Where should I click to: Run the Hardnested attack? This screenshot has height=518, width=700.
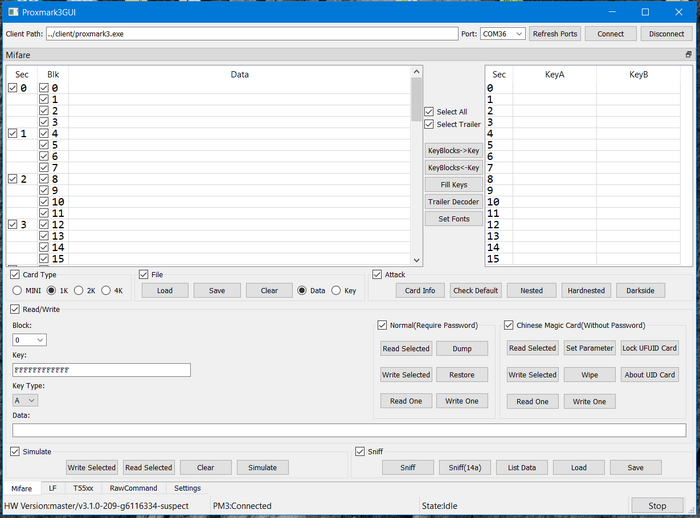click(x=586, y=290)
